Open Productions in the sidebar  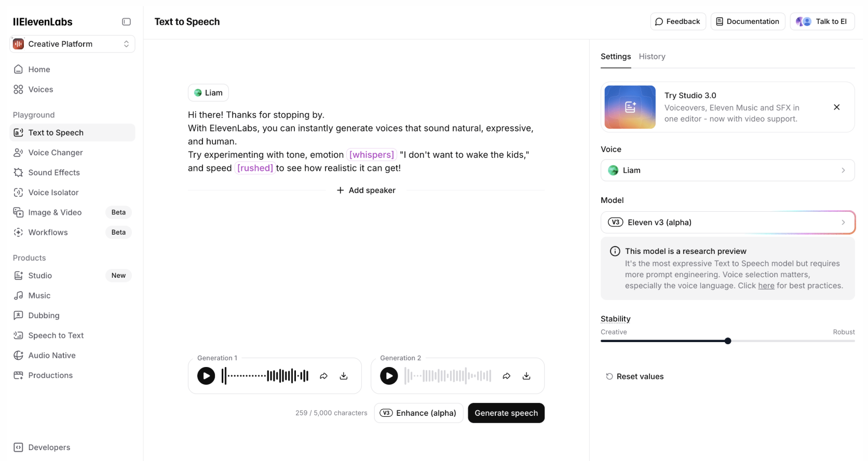72,375
